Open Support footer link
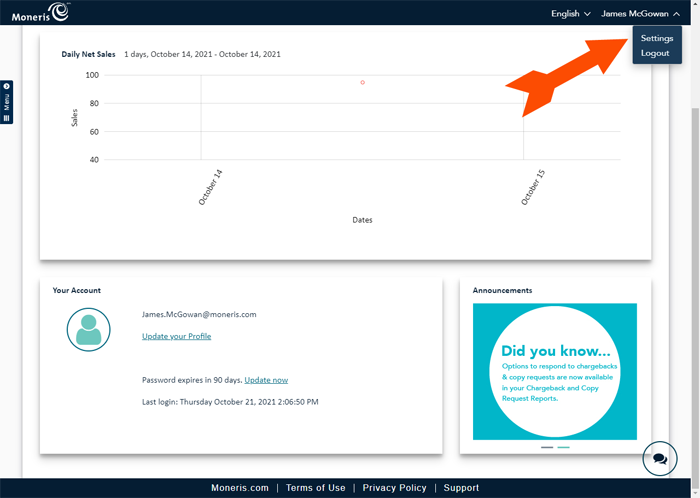700x498 pixels. [x=461, y=488]
